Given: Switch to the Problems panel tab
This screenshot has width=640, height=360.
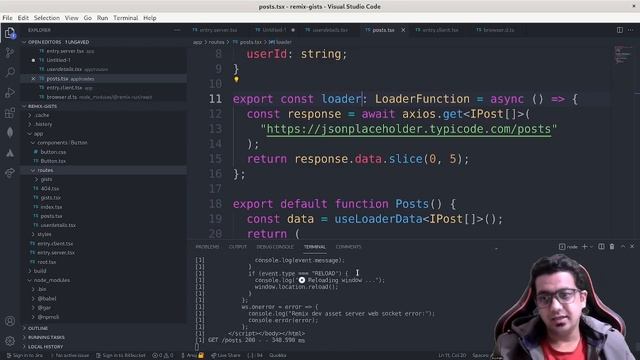Looking at the screenshot, I should (207, 247).
